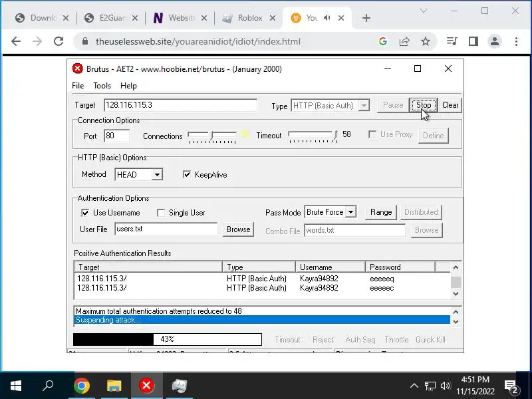The height and width of the screenshot is (399, 532).
Task: Click the Range button
Action: [x=380, y=212]
